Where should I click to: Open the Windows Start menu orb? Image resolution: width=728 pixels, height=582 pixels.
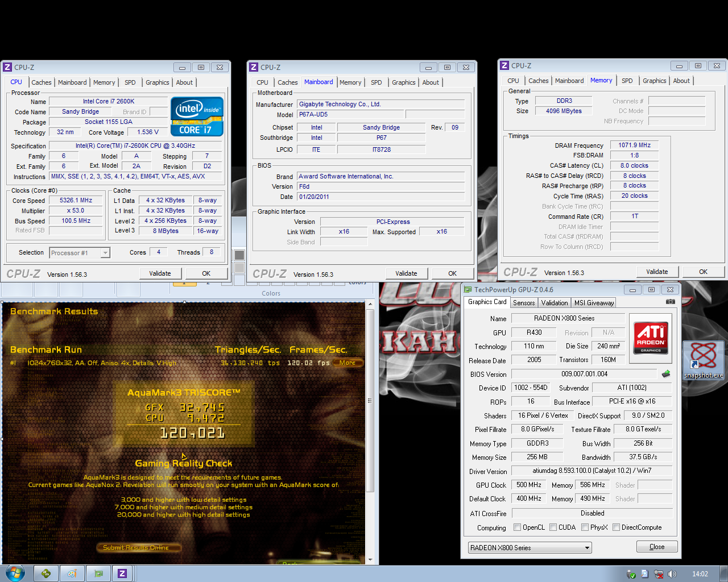point(15,573)
